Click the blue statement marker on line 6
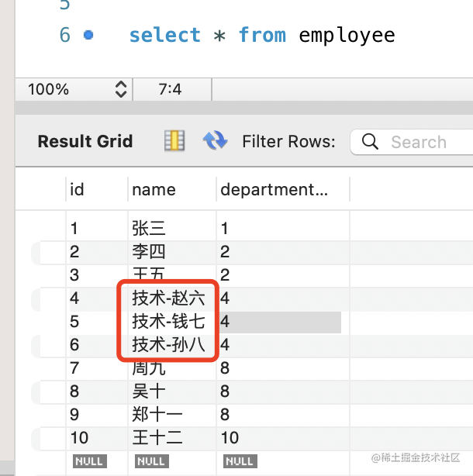The width and height of the screenshot is (473, 476). 88,35
